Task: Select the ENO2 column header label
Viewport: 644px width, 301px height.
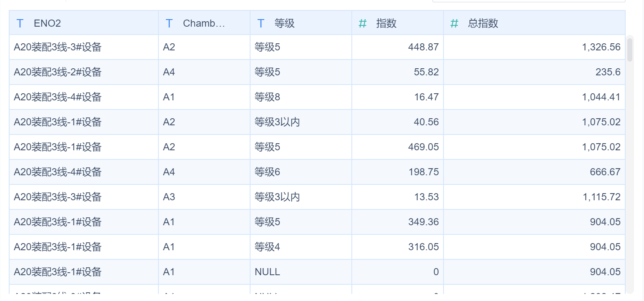Action: [47, 23]
